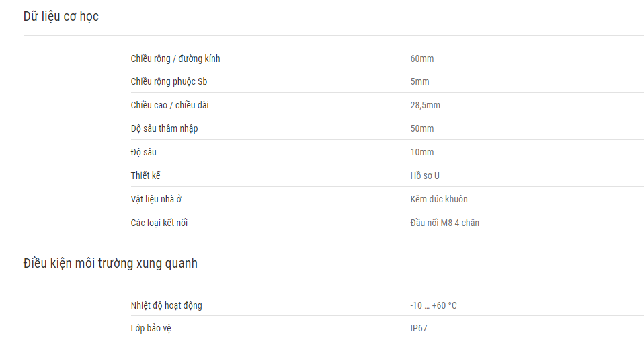Click the 10mm depth value

pos(421,152)
